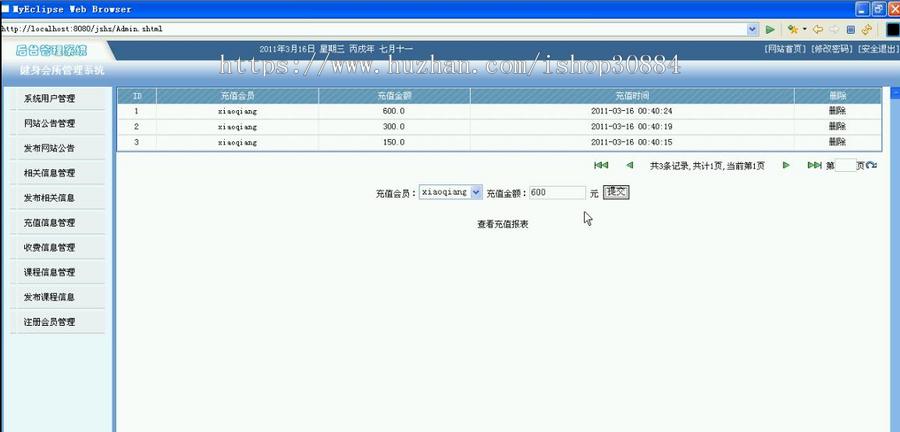Screen dimensions: 900x432
Task: Open 充值信息管理 in sidebar
Action: pos(49,223)
